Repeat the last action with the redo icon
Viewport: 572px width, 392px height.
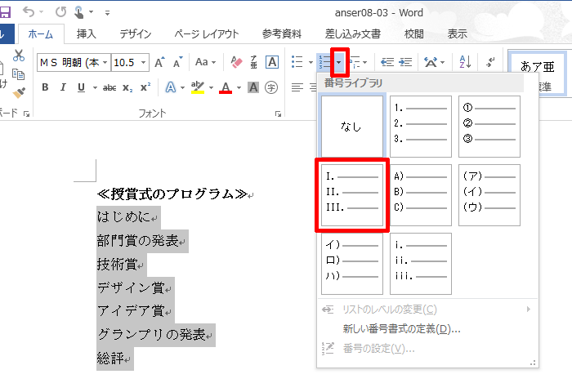61,12
